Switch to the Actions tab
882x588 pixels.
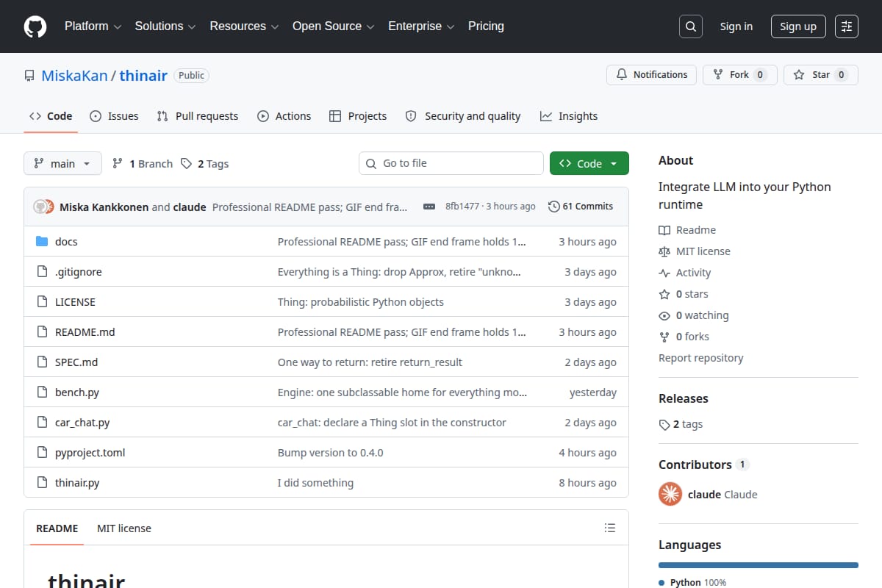[x=284, y=116]
